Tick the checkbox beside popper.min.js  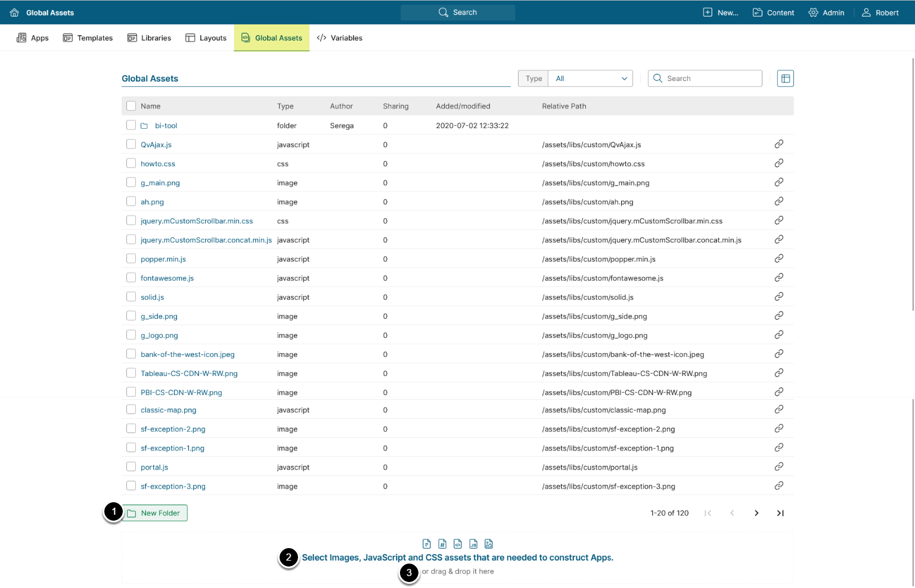[x=131, y=259]
